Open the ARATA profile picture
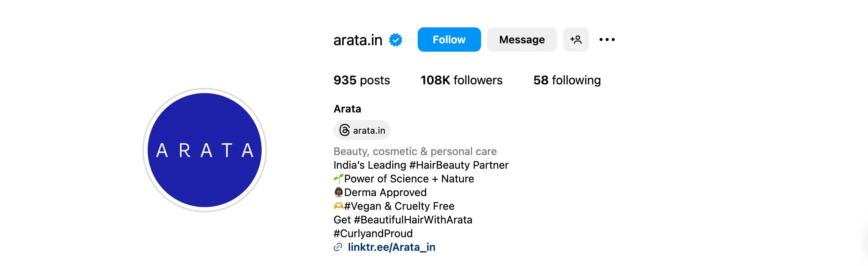Viewport: 868px width, 266px height. 205,150
